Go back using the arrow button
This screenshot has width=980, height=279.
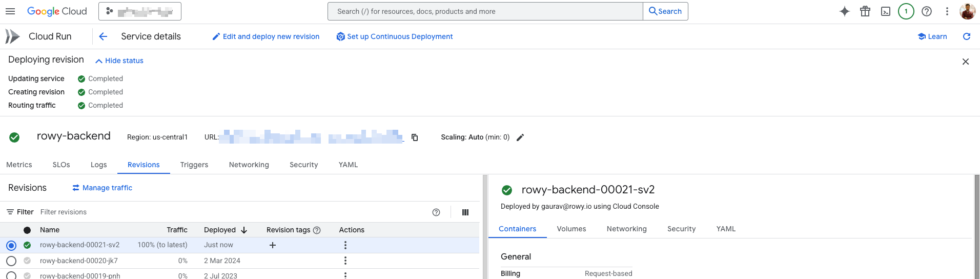[x=103, y=36]
